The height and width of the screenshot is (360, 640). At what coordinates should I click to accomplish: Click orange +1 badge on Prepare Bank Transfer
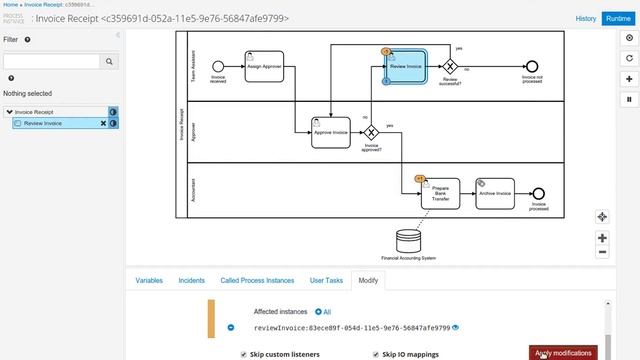[420, 178]
